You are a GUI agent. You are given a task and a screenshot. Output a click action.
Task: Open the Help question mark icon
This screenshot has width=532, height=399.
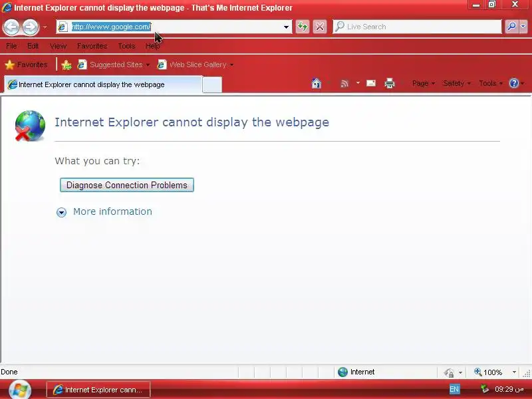click(x=514, y=84)
